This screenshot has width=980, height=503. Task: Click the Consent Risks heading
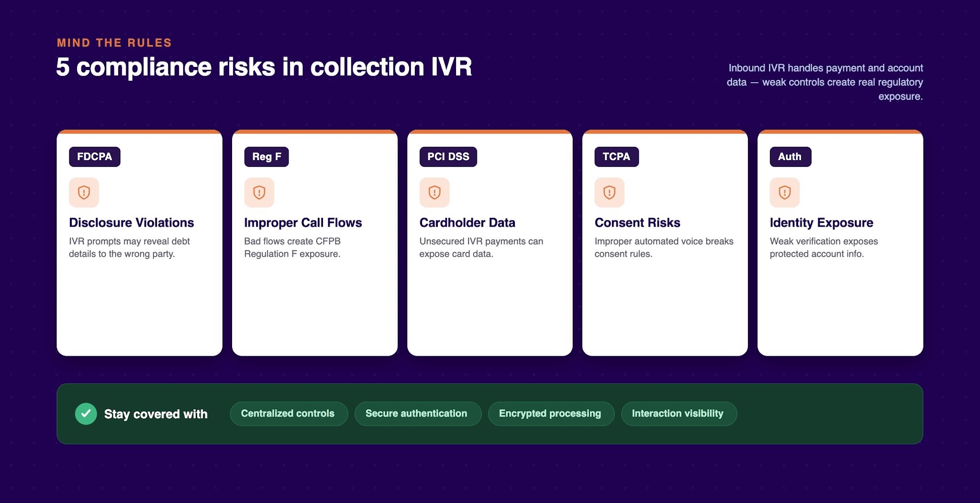click(637, 223)
